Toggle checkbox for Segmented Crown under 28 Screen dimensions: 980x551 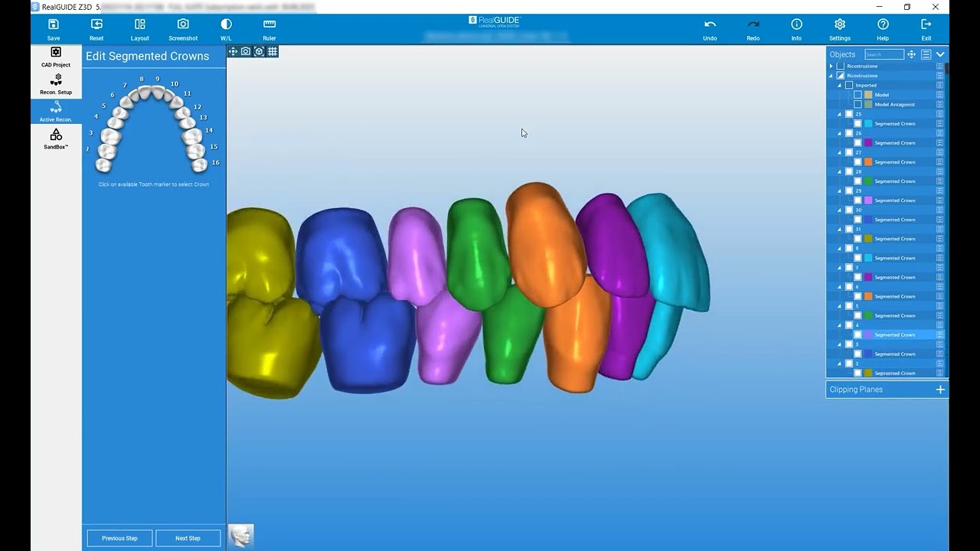(857, 181)
